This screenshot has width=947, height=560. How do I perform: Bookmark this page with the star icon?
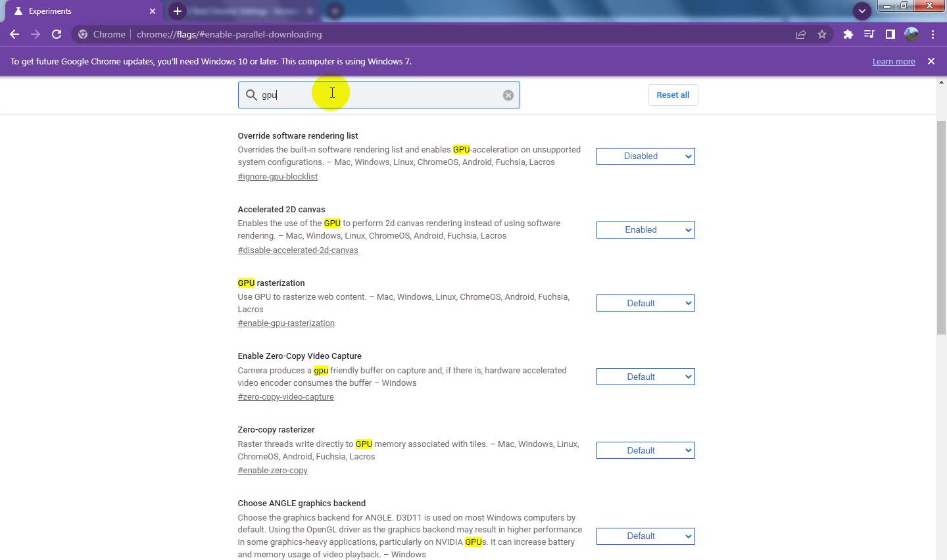tap(822, 34)
